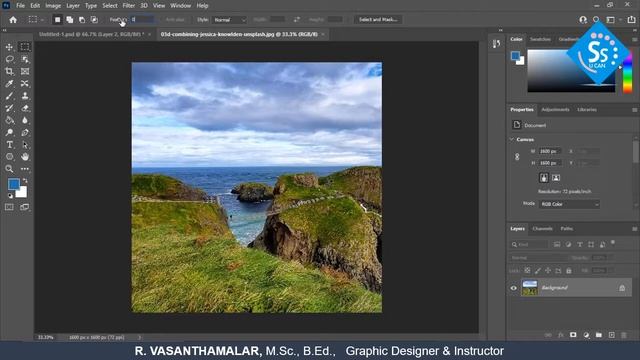Image resolution: width=640 pixels, height=360 pixels.
Task: Add a layer mask
Action: (573, 335)
